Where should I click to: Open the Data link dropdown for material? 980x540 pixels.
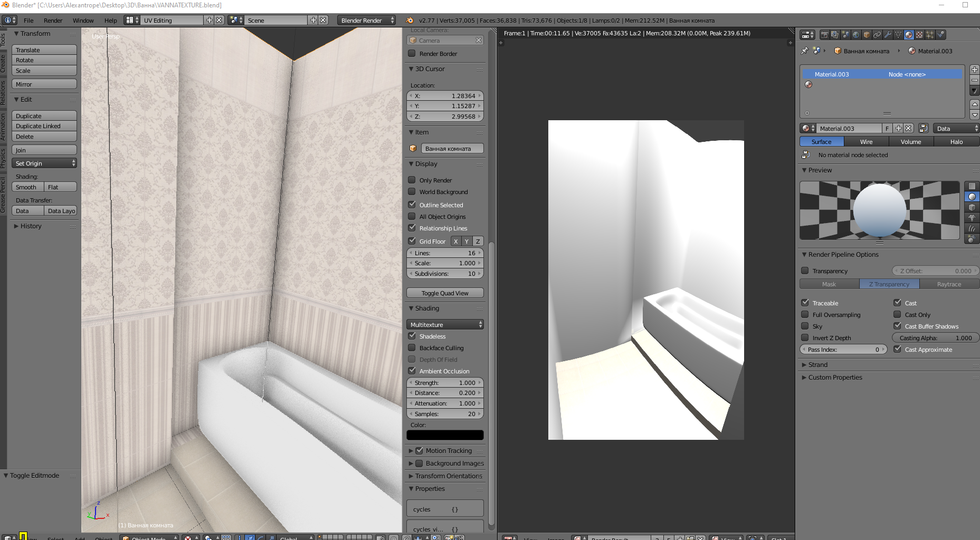(956, 128)
